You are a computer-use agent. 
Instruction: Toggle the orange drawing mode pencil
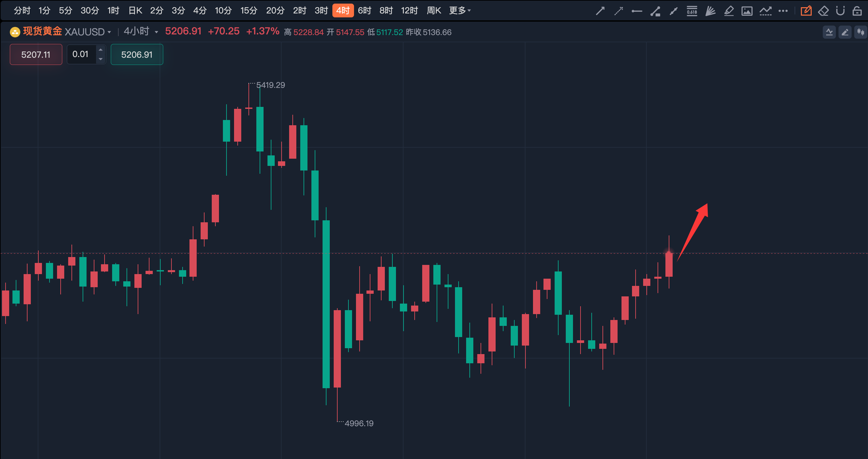point(806,11)
